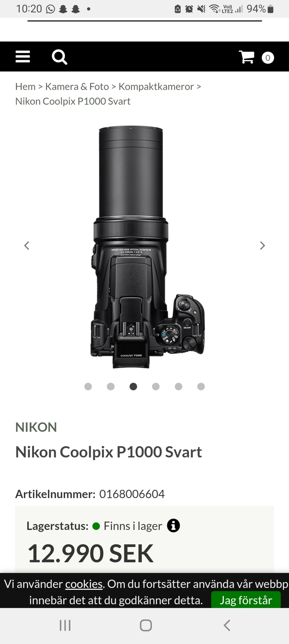Go back with Android back button
This screenshot has width=289, height=644.
click(x=227, y=625)
